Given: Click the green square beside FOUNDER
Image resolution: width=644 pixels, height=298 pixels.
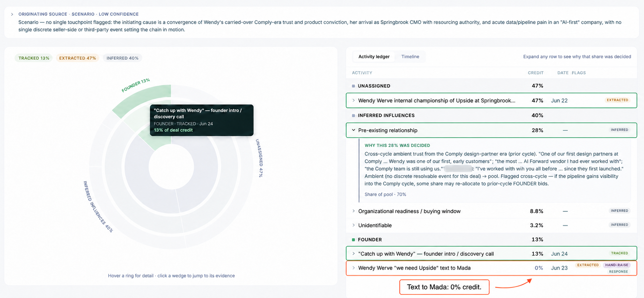Looking at the screenshot, I should 353,240.
